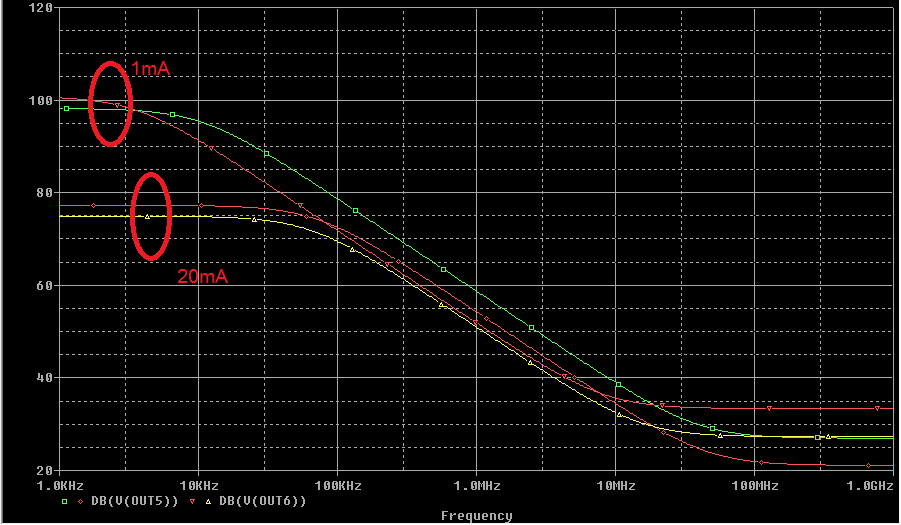Image resolution: width=901 pixels, height=525 pixels.
Task: Click the 40 Y-axis label
Action: click(45, 378)
